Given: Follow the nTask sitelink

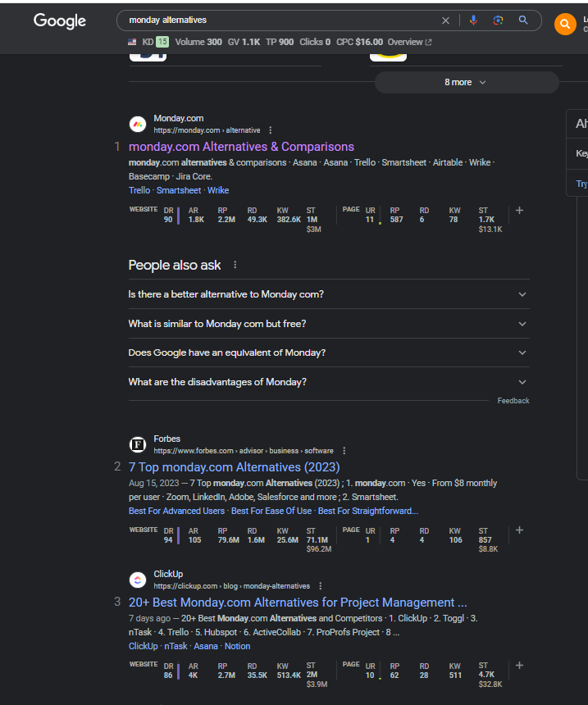Looking at the screenshot, I should [x=175, y=646].
